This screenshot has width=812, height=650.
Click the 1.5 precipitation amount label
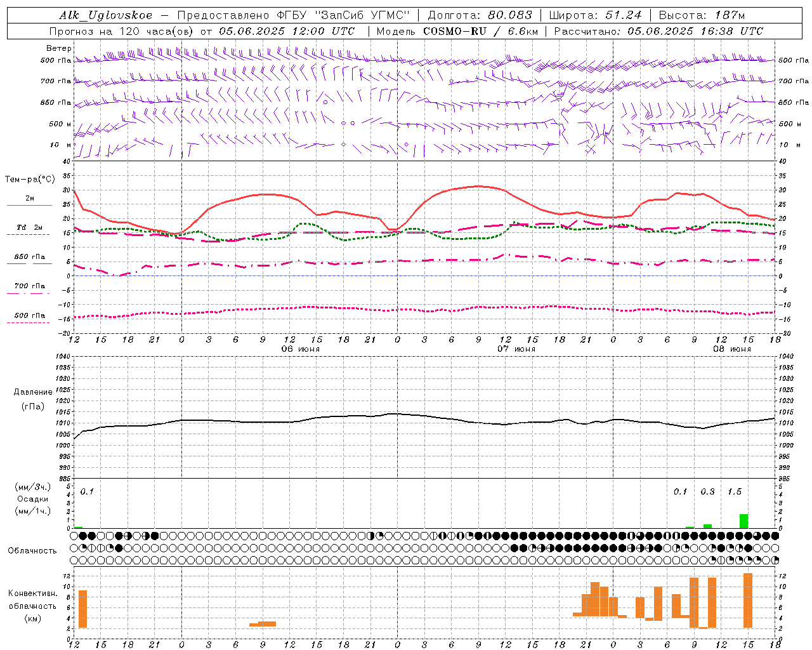pyautogui.click(x=735, y=492)
